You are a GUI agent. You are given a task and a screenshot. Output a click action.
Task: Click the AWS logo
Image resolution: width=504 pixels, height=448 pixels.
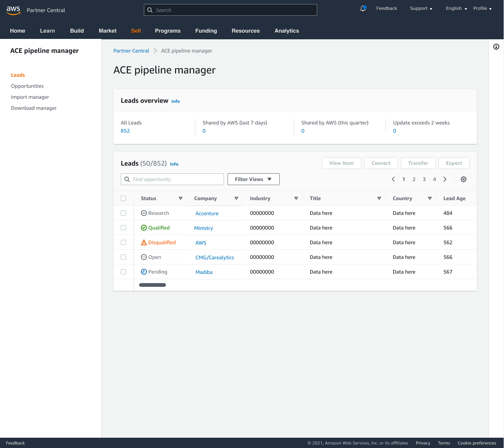[x=13, y=10]
